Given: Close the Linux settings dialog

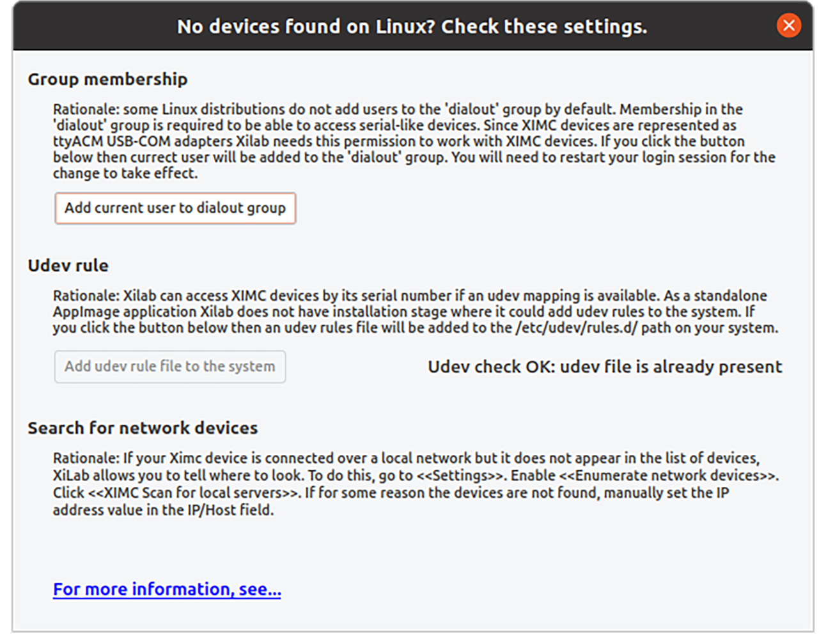Looking at the screenshot, I should [788, 26].
